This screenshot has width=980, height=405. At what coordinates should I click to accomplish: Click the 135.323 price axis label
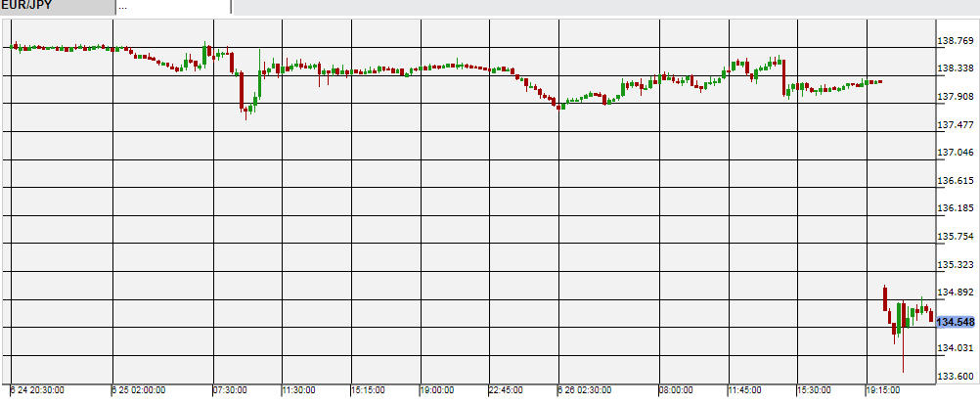click(955, 265)
